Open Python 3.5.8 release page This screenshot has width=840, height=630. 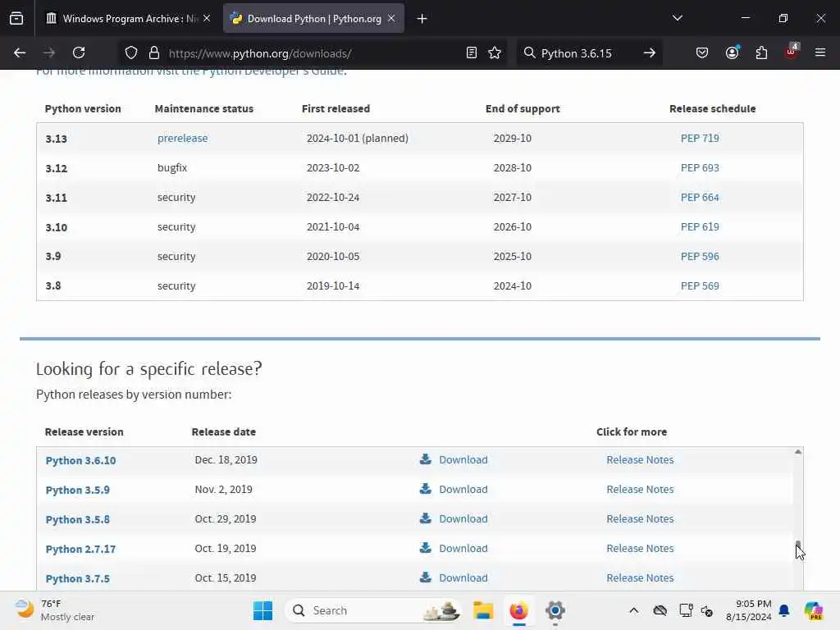[x=78, y=519]
